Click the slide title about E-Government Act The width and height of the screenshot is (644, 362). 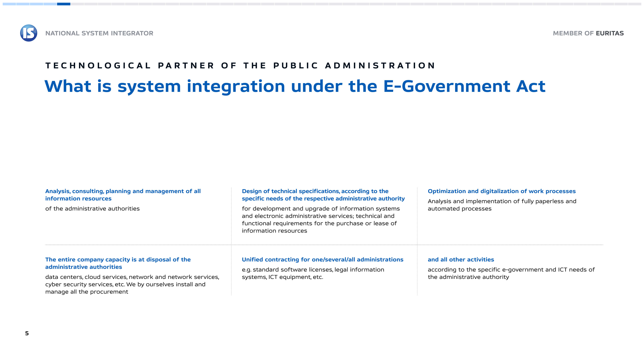tap(295, 86)
